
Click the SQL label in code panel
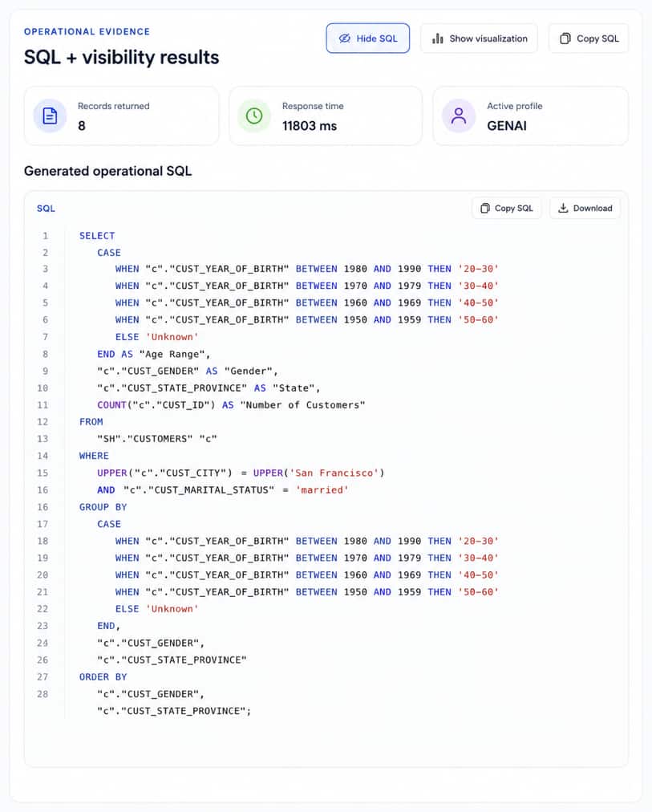46,208
